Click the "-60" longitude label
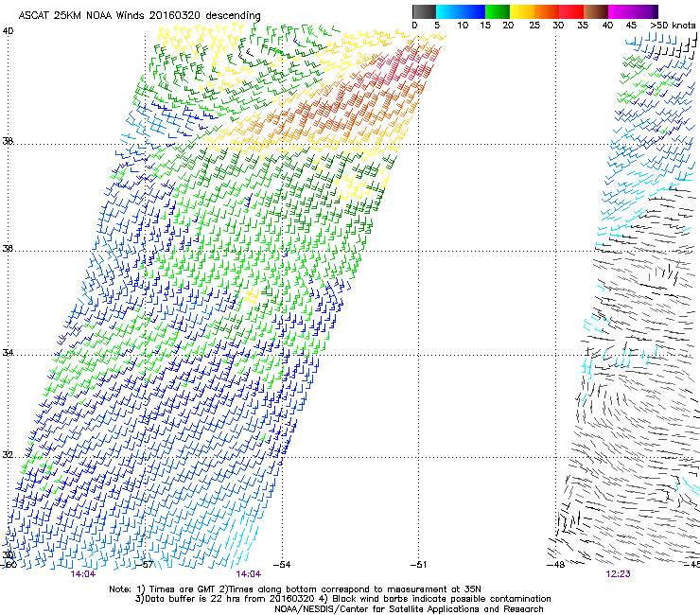700x615 pixels. point(9,565)
